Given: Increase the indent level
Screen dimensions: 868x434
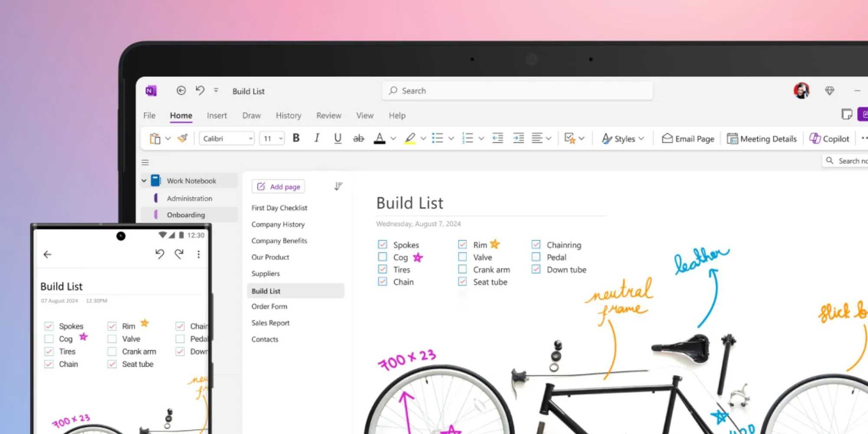Looking at the screenshot, I should [x=519, y=138].
